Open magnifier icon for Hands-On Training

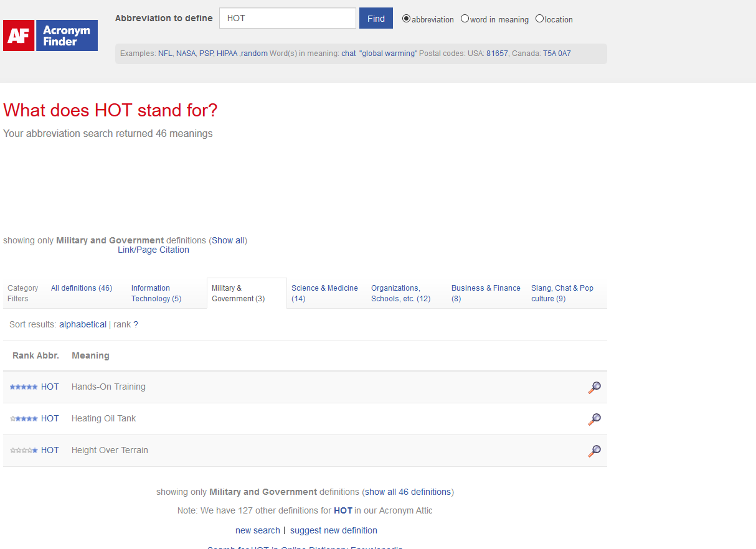coord(594,387)
